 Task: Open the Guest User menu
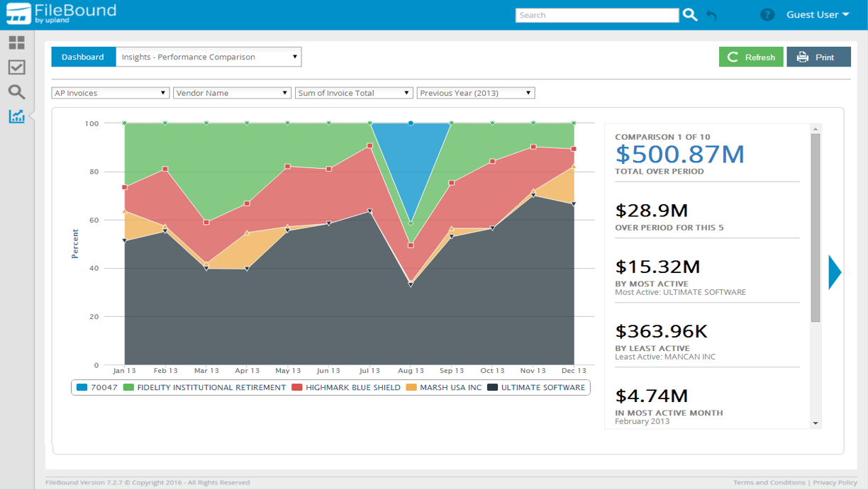pos(817,15)
